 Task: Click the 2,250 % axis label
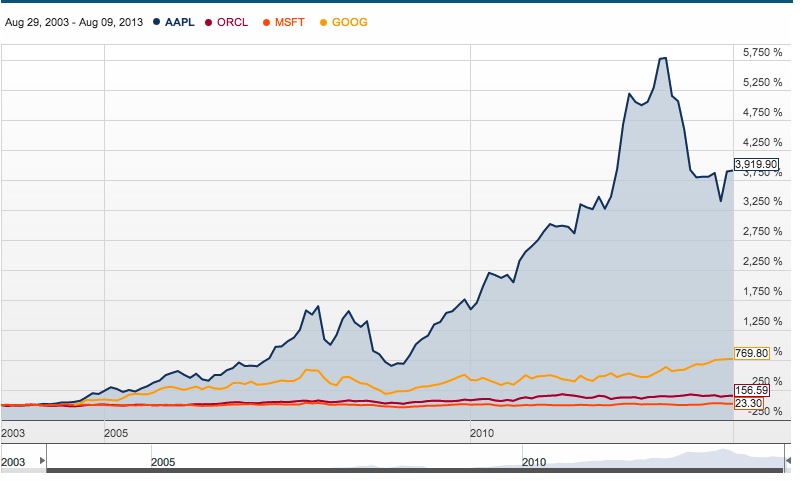[763, 261]
